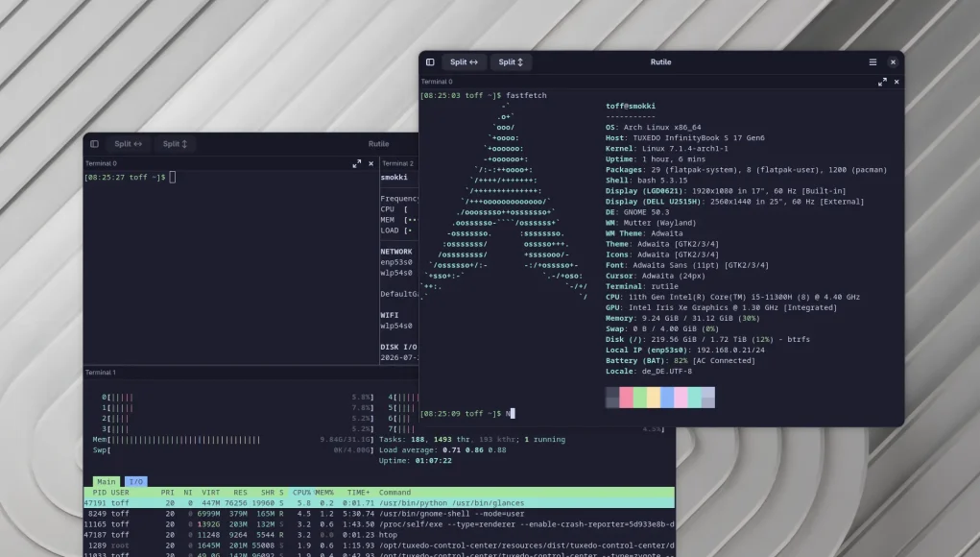
Task: Click the Shell: bash 5.3.15 line
Action: (648, 181)
